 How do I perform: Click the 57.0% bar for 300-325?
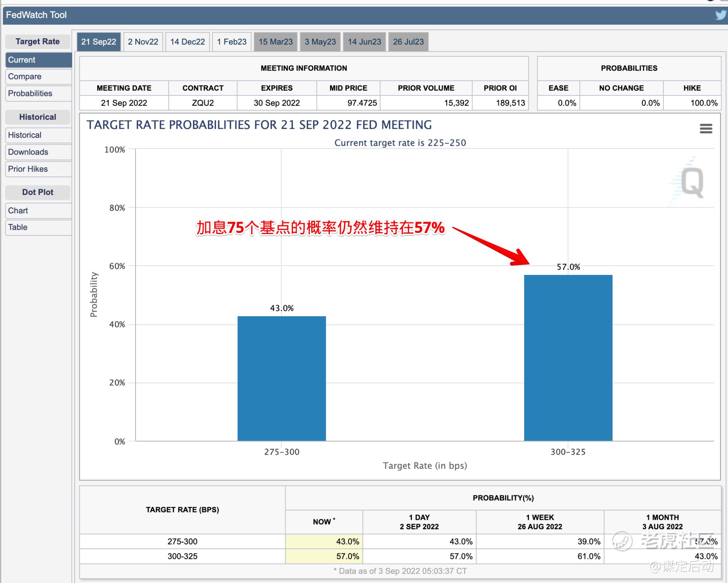[x=568, y=358]
